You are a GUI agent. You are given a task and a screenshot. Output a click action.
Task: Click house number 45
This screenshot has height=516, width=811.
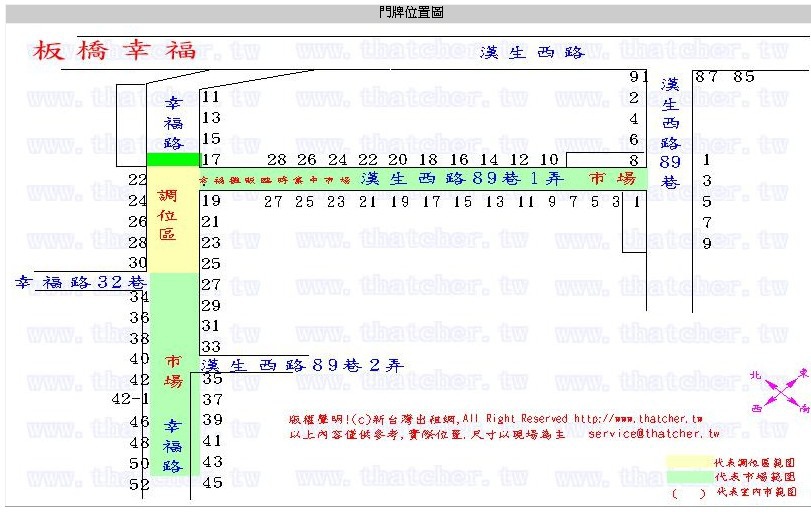(213, 482)
